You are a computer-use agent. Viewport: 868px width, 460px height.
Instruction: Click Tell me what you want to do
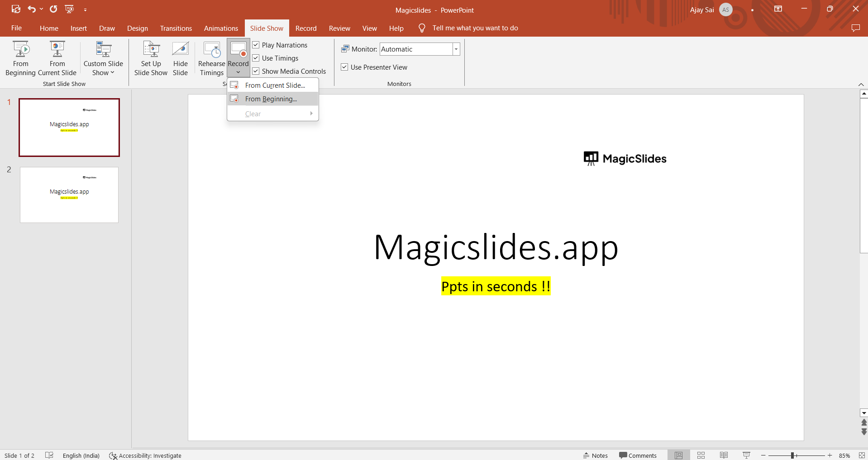475,28
